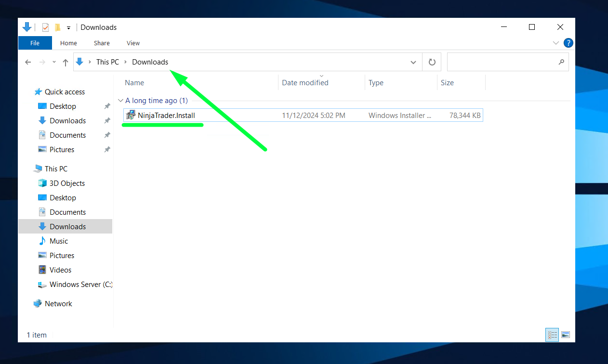Click the Help question mark icon

coord(568,43)
